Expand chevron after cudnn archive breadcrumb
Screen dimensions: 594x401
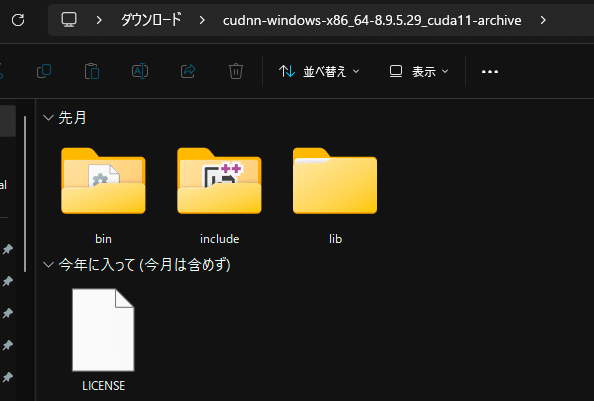[543, 20]
